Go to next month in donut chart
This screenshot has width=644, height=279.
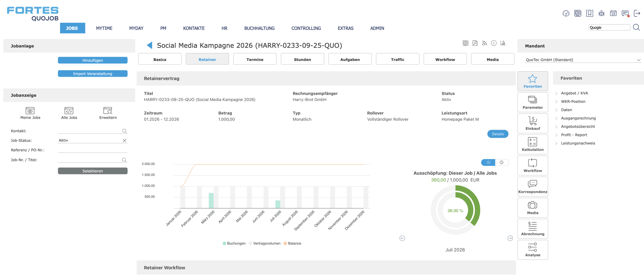[510, 238]
